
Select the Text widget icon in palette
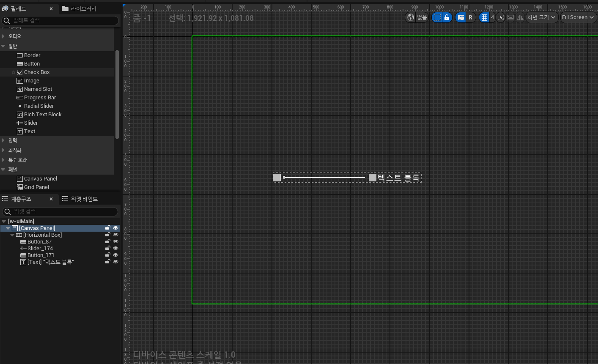point(19,131)
